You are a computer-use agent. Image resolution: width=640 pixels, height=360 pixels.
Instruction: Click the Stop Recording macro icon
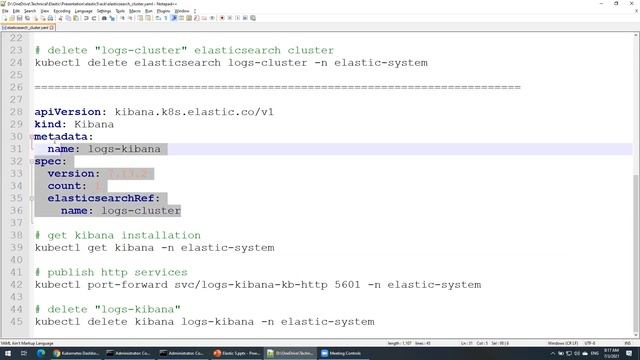pyautogui.click(x=229, y=18)
